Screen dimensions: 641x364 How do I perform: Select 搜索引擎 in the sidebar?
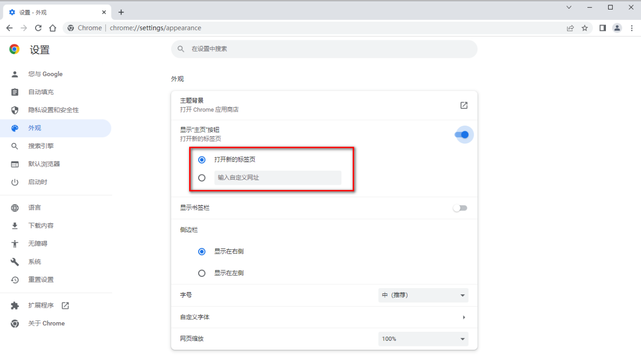tap(55, 146)
